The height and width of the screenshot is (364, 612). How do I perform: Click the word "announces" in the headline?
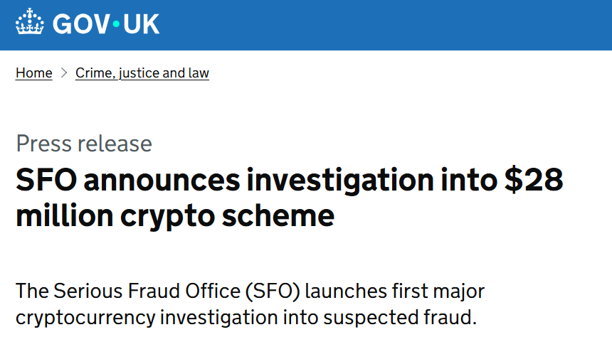pos(162,181)
